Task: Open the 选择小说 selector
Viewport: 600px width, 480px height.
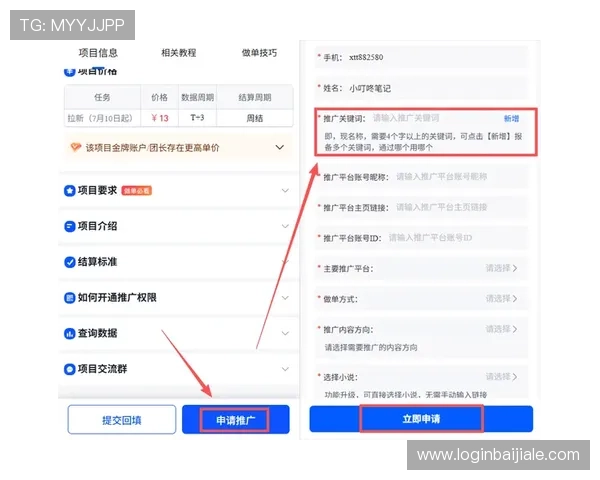Action: pyautogui.click(x=421, y=377)
